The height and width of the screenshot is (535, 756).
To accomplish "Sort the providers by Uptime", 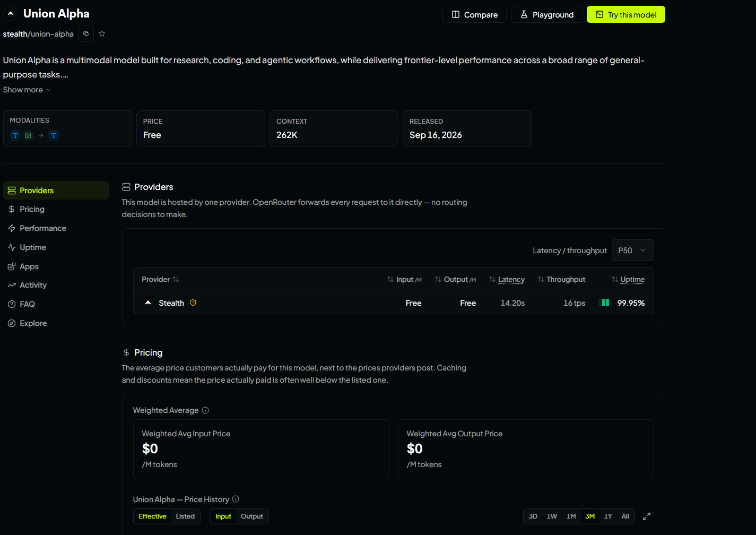I will pyautogui.click(x=628, y=279).
